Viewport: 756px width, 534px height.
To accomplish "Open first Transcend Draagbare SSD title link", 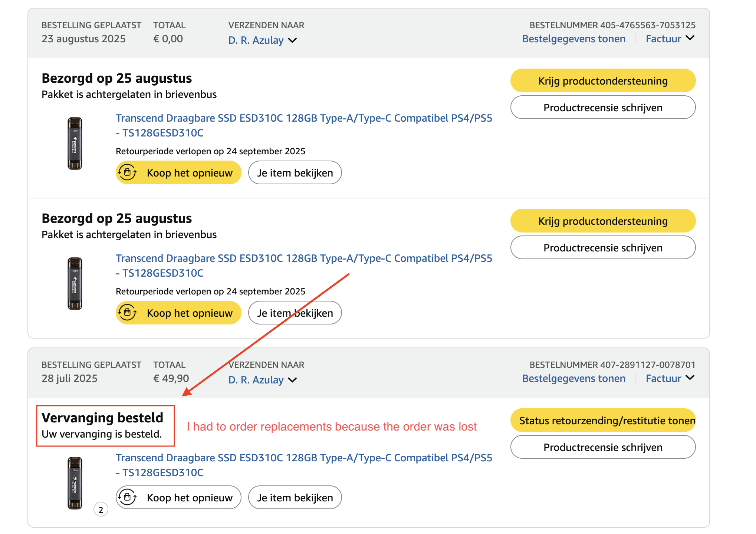I will tap(303, 118).
